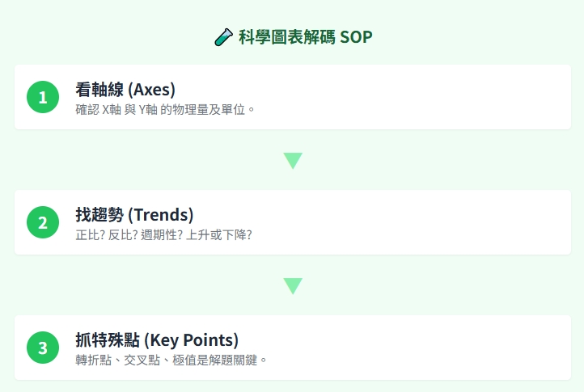Viewport: 584px width, 392px height.
Task: Click description 確認 X軸 與 Y軸 的物理量及單位
Action: click(165, 108)
